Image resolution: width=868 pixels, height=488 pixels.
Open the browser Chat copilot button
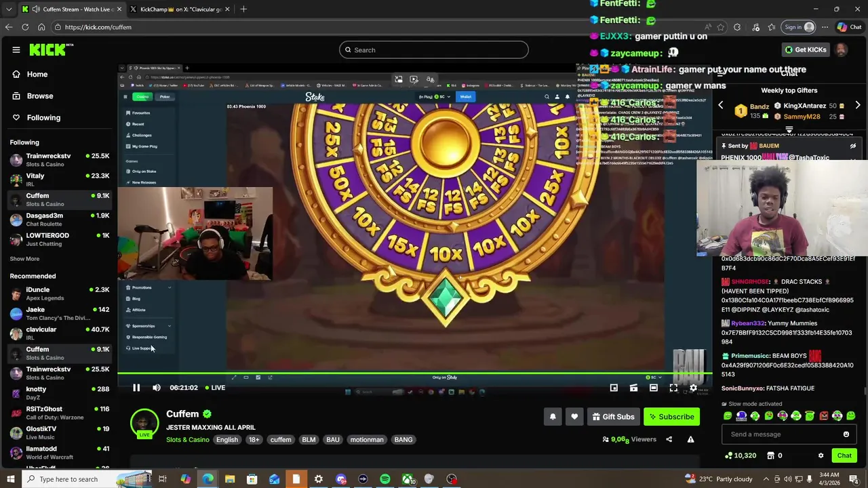pyautogui.click(x=849, y=27)
